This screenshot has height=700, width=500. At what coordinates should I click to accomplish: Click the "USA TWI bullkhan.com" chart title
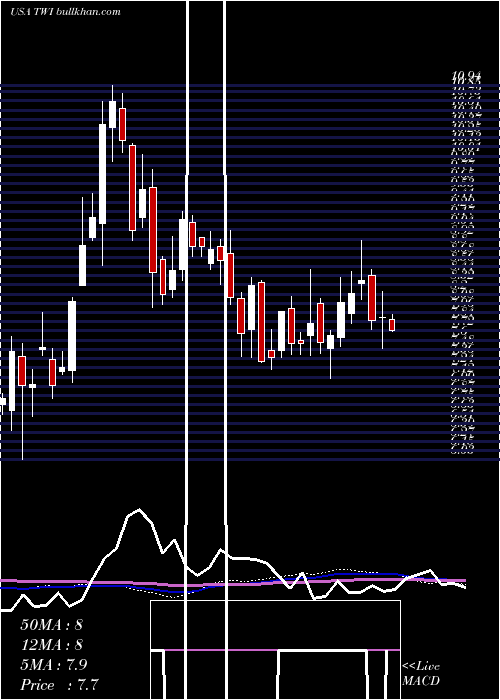pos(65,12)
